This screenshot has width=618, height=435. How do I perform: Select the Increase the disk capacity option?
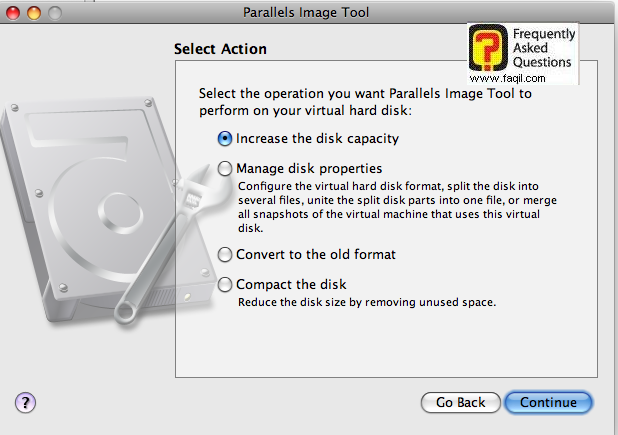225,138
